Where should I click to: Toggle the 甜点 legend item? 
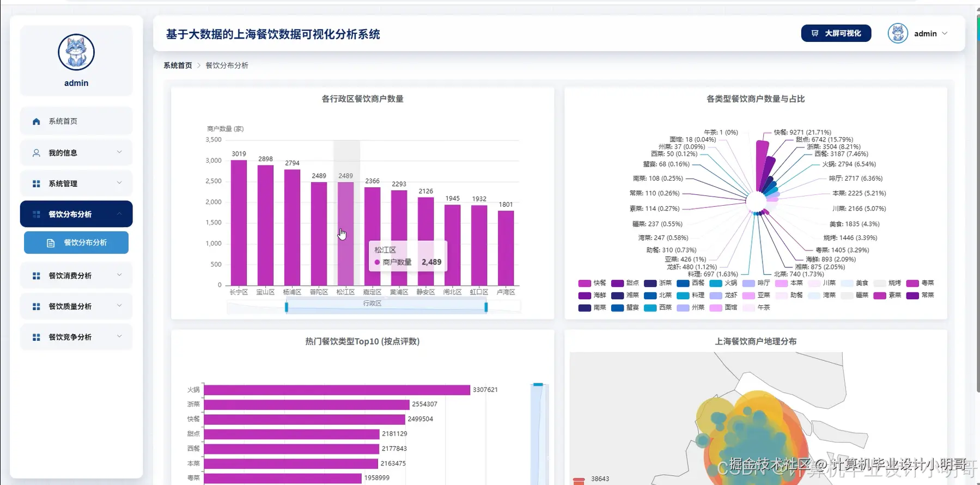[624, 283]
